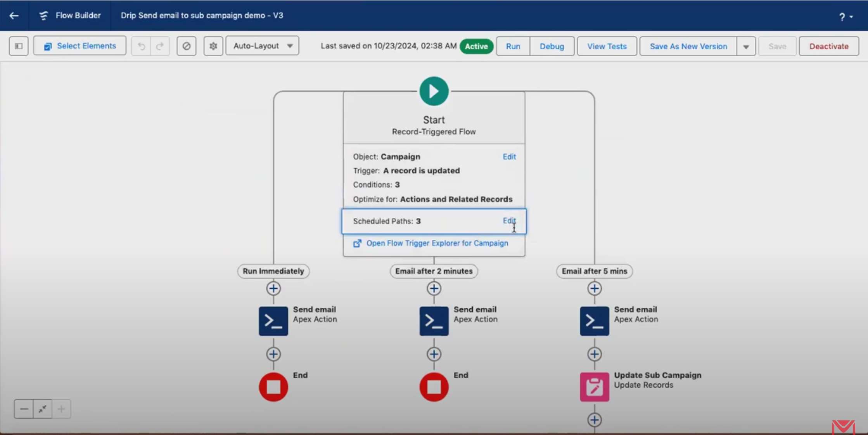Click End element in Run Immediately path

[x=273, y=387]
